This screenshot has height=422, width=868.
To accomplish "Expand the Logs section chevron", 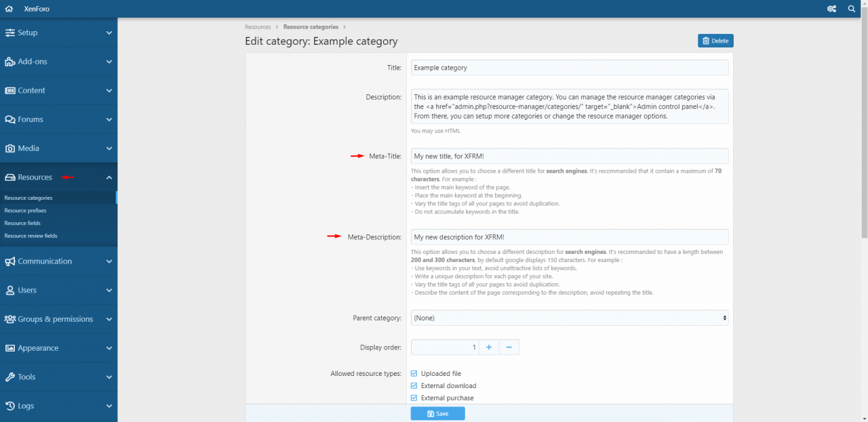I will [x=109, y=406].
